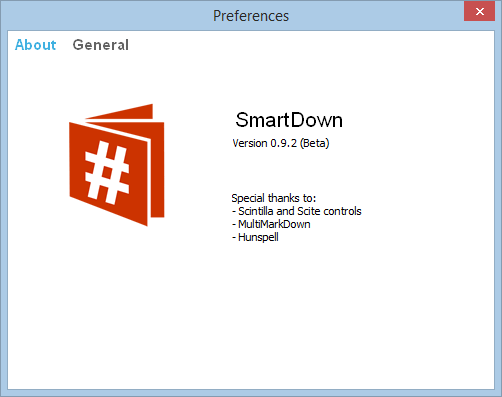502x397 pixels.
Task: Click the (Beta) label in version text
Action: (x=315, y=143)
